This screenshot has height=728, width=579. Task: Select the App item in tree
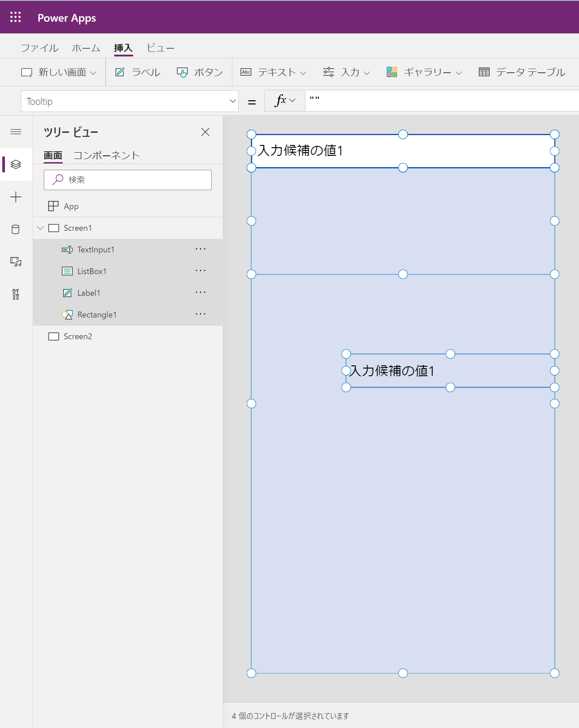click(128, 206)
